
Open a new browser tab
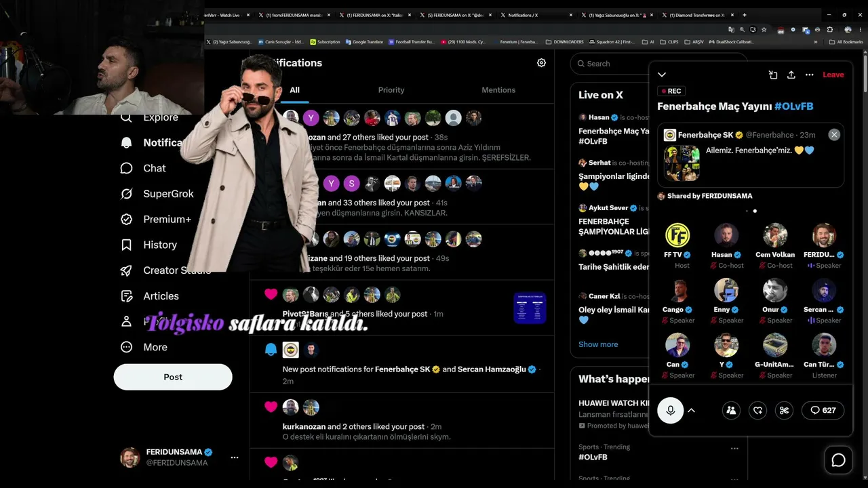745,15
